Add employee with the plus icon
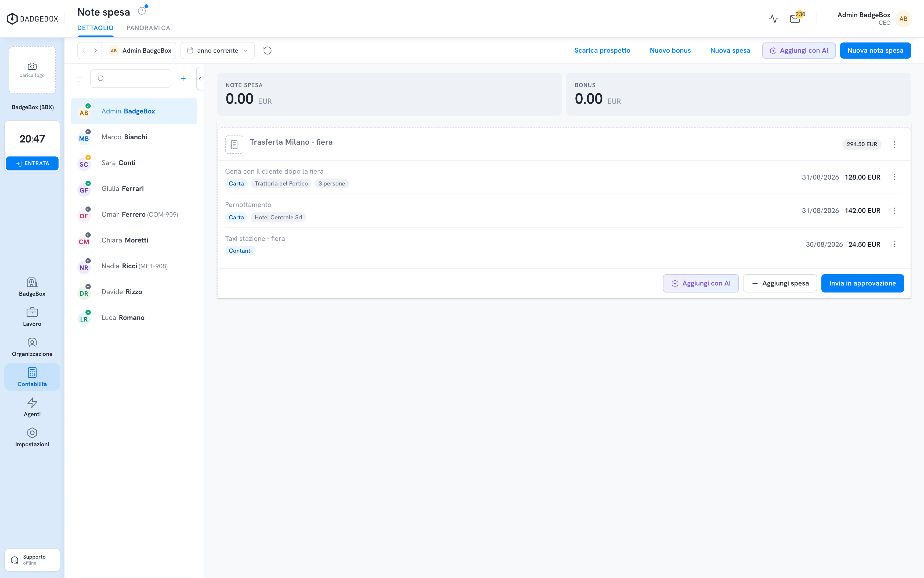The height and width of the screenshot is (578, 924). (x=183, y=79)
